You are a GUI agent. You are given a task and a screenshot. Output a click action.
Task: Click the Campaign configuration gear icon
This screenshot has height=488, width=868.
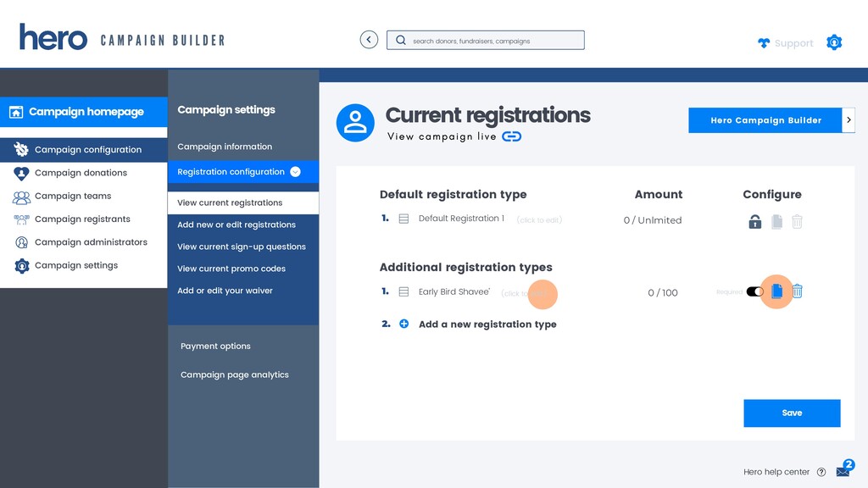tap(21, 149)
